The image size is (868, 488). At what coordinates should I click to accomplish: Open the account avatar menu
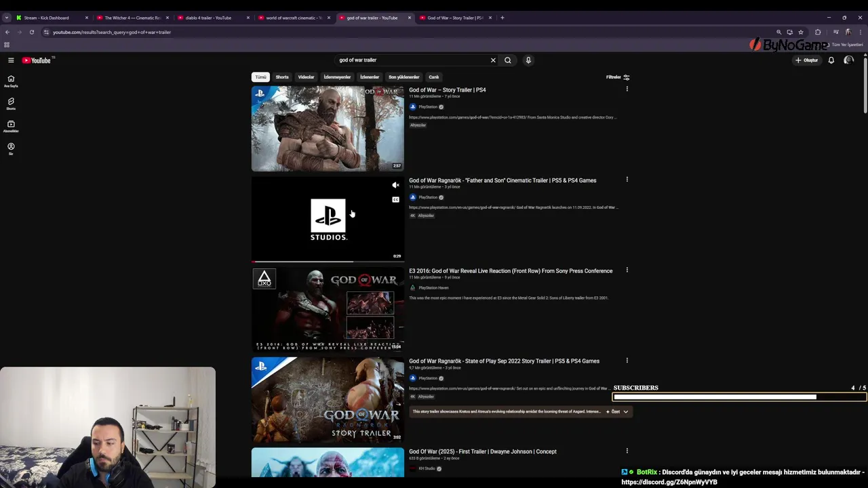pos(848,60)
